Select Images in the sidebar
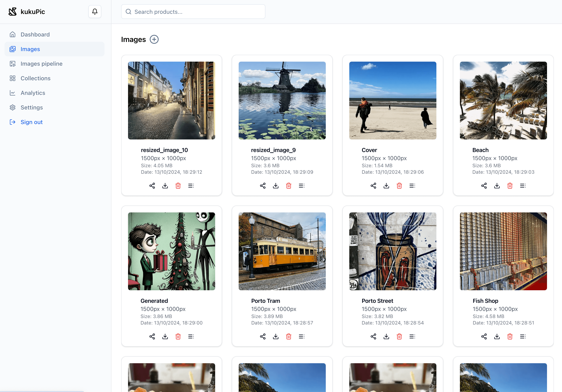The width and height of the screenshot is (562, 392). [54, 49]
